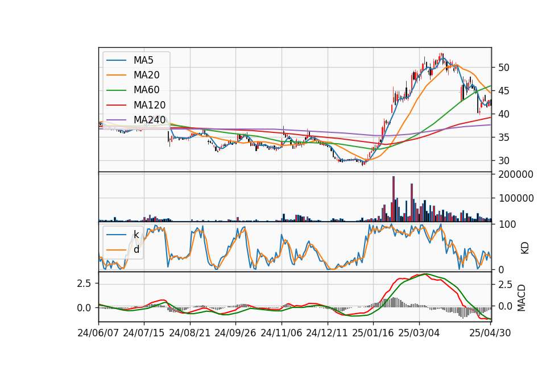Click the 24/11/06 date axis label
Image resolution: width=546 pixels, height=392 pixels.
coord(281,333)
